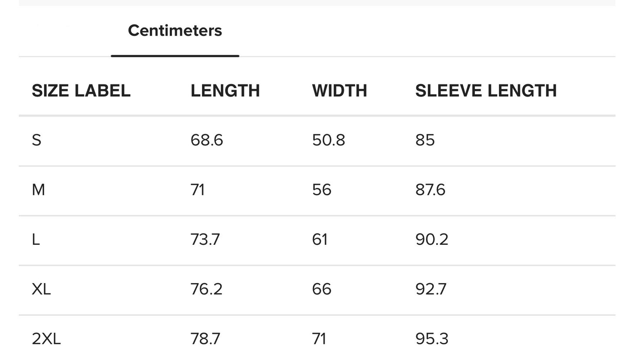Click width value 50.8
629x364 pixels.
[329, 140]
